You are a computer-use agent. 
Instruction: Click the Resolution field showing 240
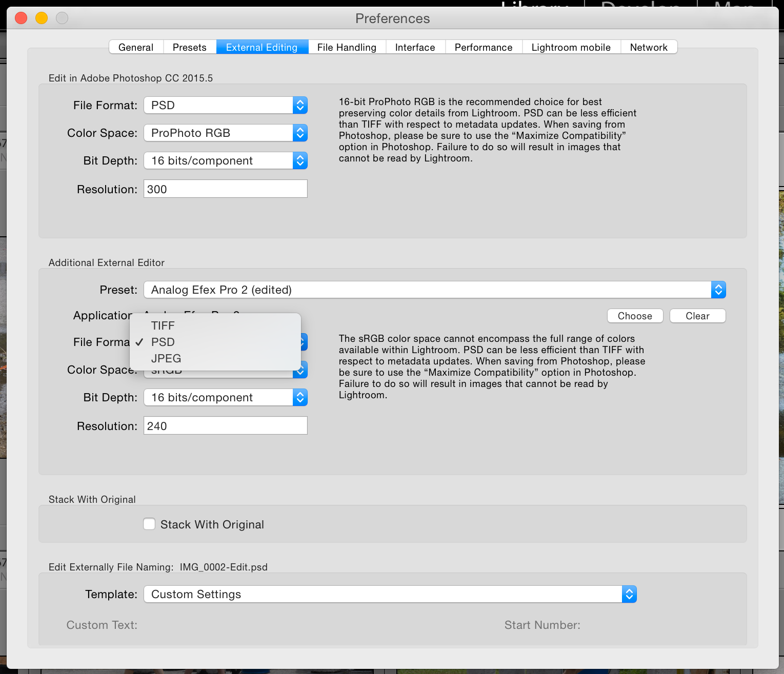click(225, 425)
